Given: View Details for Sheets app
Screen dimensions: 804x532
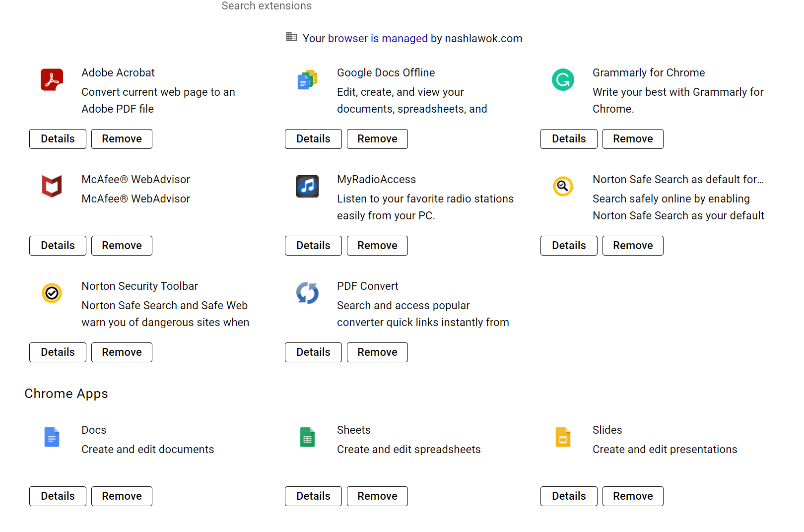Looking at the screenshot, I should (313, 496).
